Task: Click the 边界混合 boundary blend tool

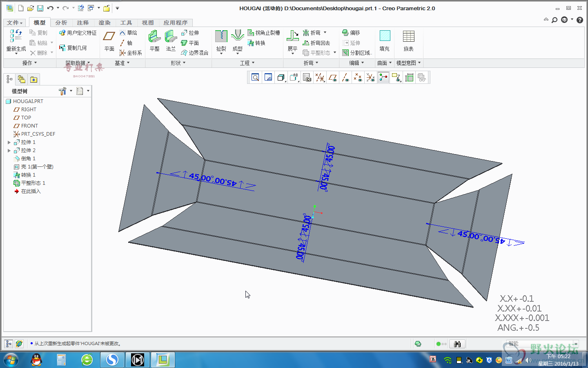Action: point(195,53)
